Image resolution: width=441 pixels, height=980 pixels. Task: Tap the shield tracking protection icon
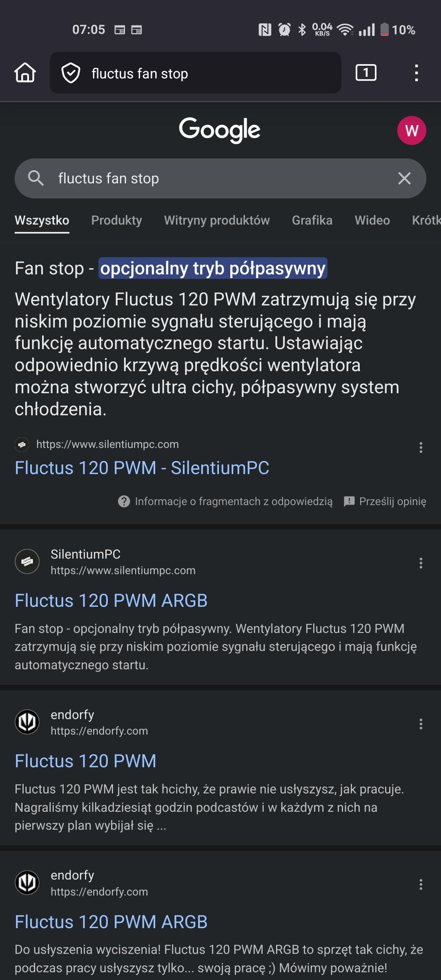tap(71, 73)
